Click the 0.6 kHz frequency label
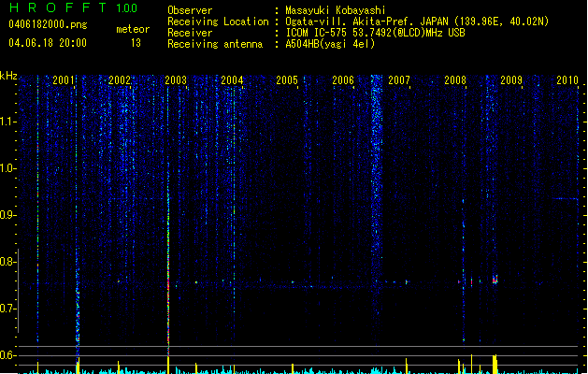The height and width of the screenshot is (374, 588). pos(7,355)
